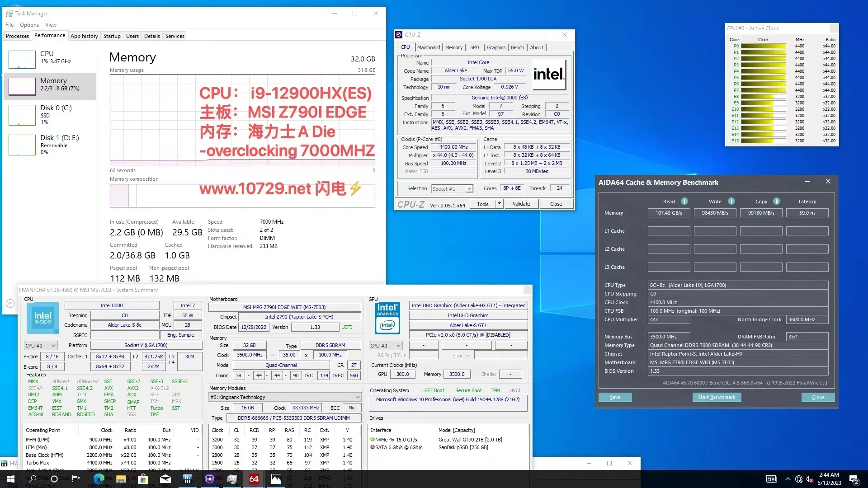868x488 pixels.
Task: Open the Users tab in Task Manager
Action: [x=132, y=36]
